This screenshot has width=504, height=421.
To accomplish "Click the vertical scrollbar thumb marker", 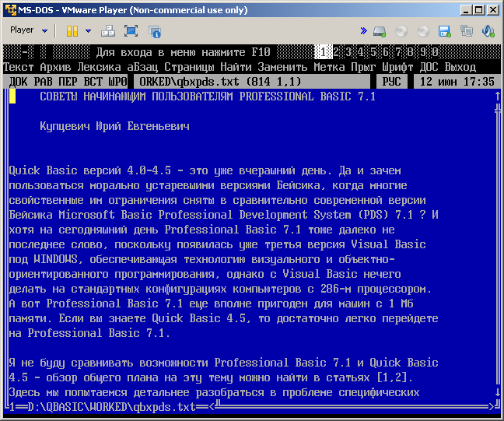I will pyautogui.click(x=498, y=111).
